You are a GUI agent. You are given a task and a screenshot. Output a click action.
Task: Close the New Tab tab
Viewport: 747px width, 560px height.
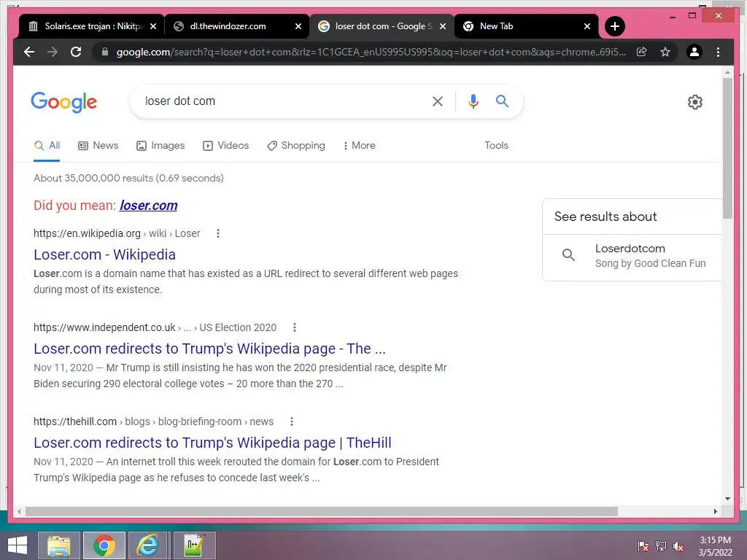coord(587,26)
